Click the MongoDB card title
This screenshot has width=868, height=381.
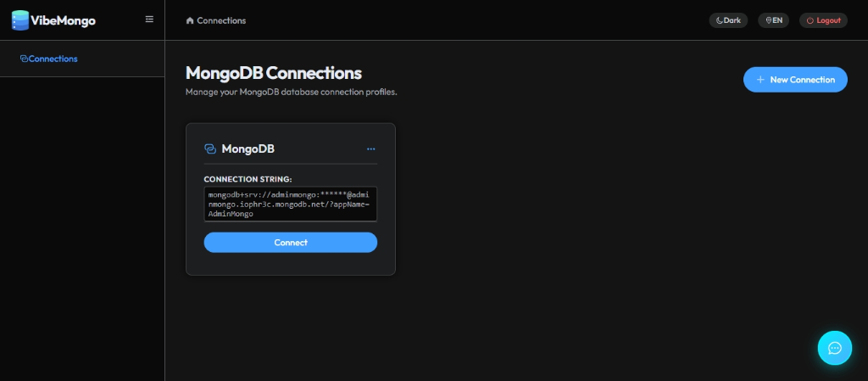248,148
